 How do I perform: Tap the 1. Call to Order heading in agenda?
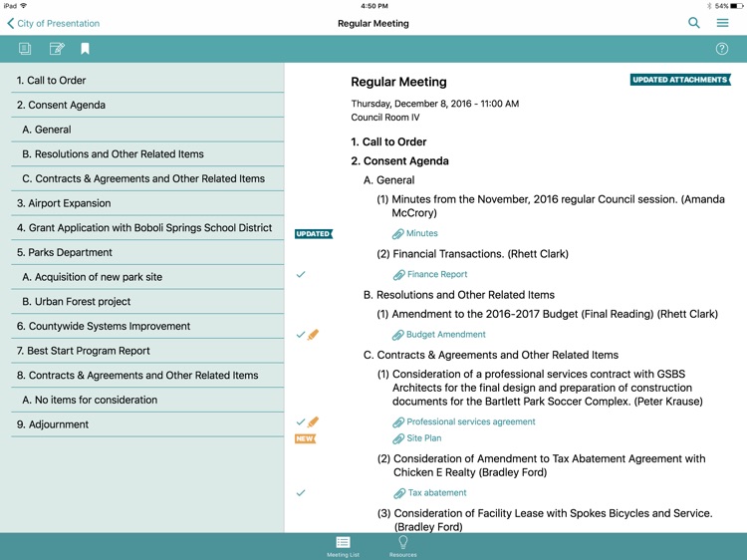[388, 142]
